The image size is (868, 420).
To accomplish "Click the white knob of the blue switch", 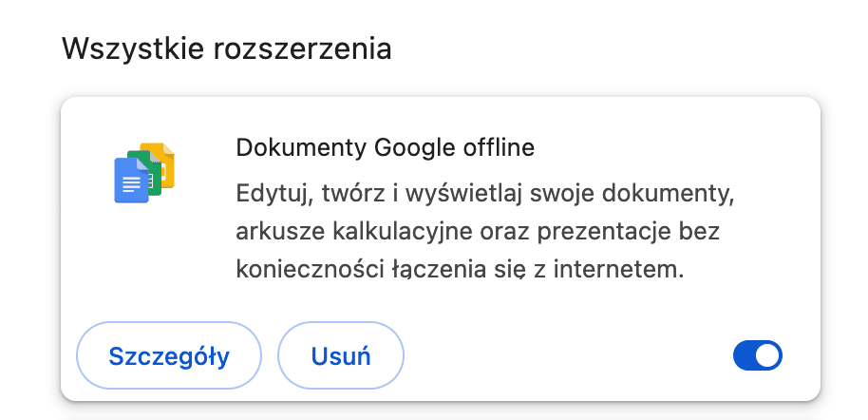I will pos(767,355).
